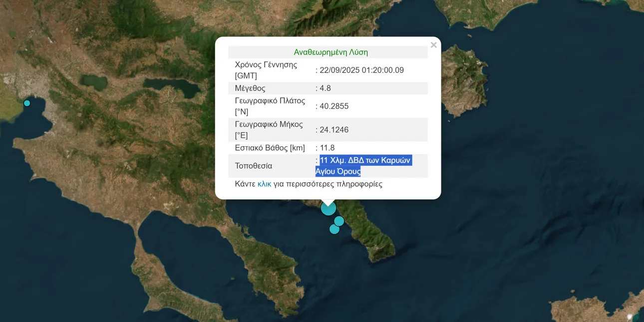Click the lowest of the three clustered markers
The width and height of the screenshot is (644, 322).
[x=334, y=229]
